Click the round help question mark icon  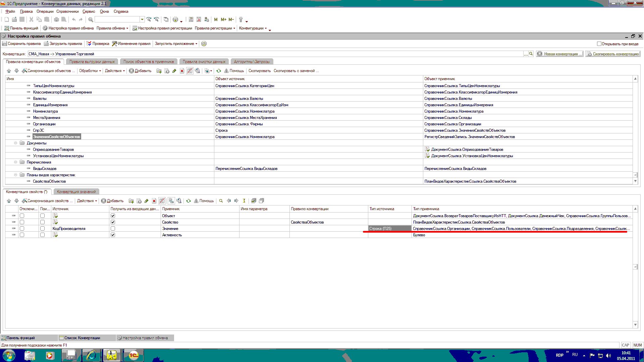pos(204,44)
